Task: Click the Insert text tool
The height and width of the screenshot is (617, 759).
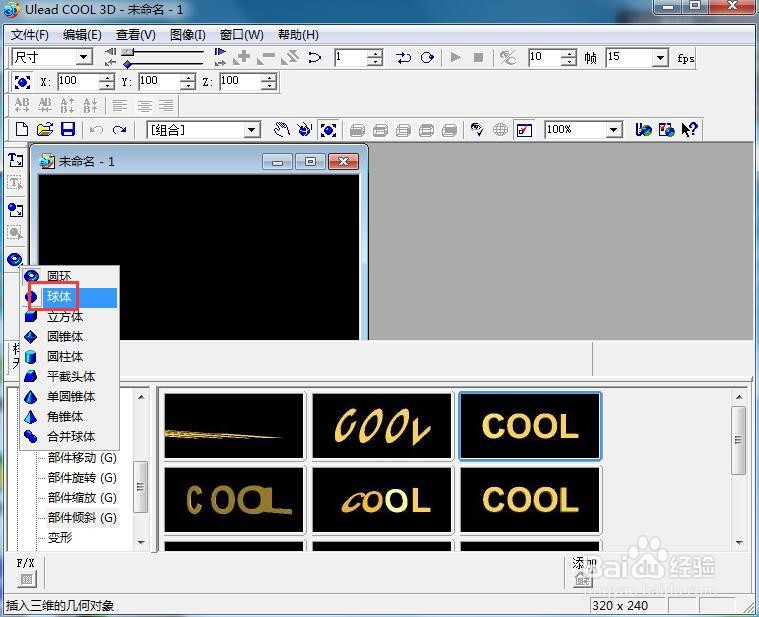Action: [15, 160]
